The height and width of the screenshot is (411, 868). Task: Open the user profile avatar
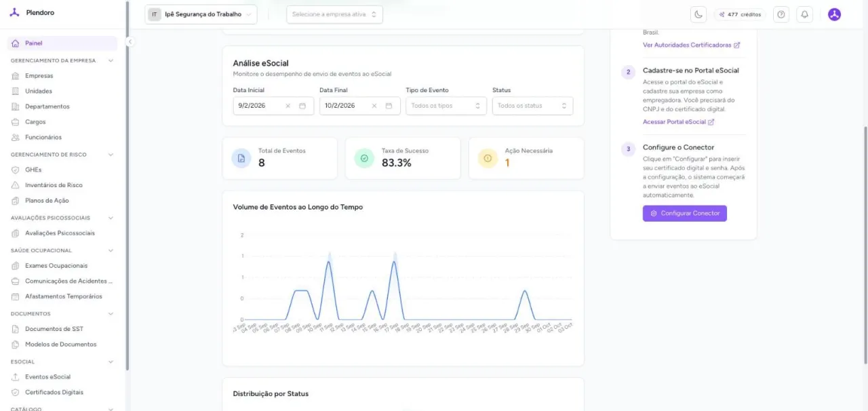[x=835, y=14]
